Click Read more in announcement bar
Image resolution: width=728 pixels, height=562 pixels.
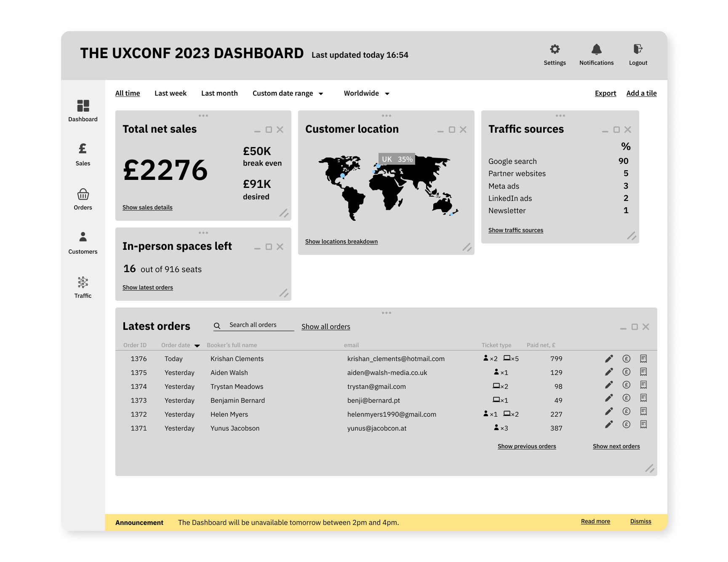pos(595,522)
